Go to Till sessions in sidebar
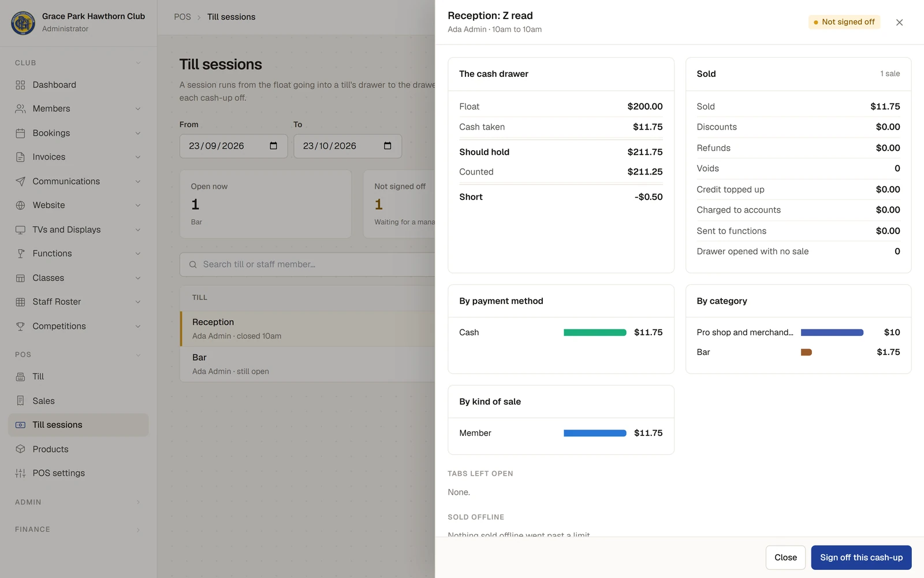 click(x=79, y=425)
